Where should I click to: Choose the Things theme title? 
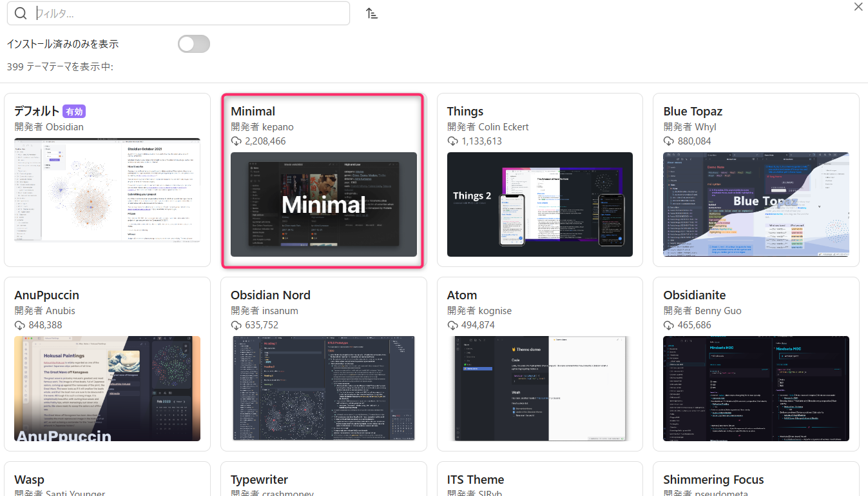465,111
